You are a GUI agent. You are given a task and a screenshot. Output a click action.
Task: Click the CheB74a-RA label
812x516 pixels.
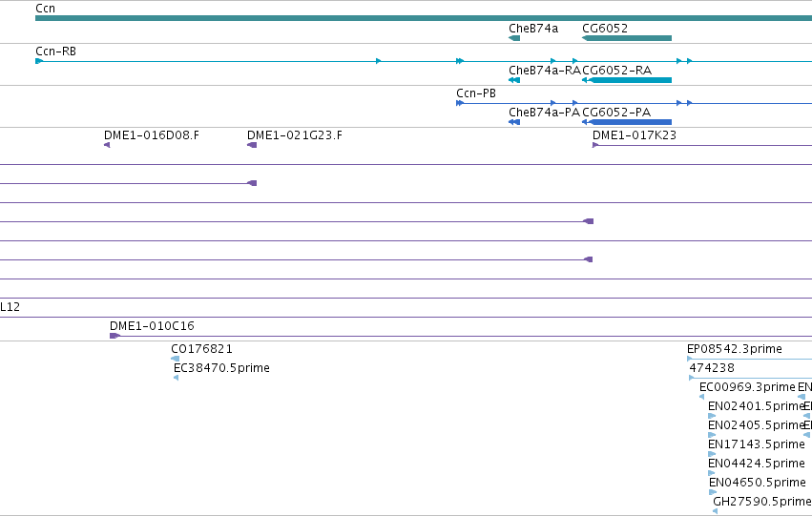point(545,71)
